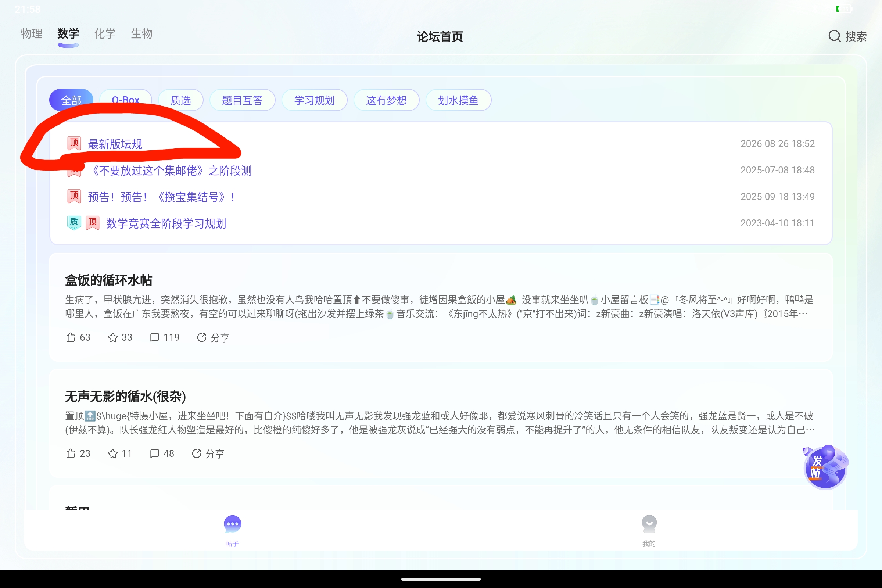
Task: Open pinned post 最新版坛规
Action: click(x=115, y=144)
